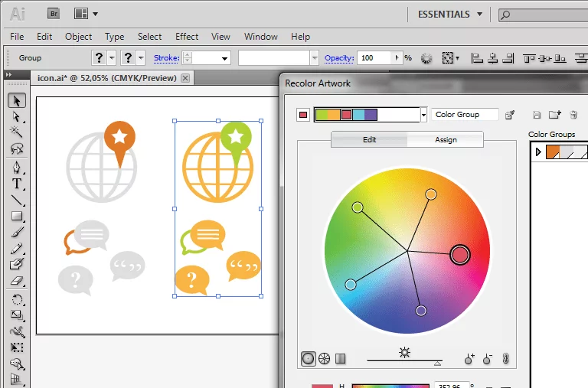Image resolution: width=588 pixels, height=388 pixels.
Task: Open the Essentials workspace dropdown
Action: (x=479, y=15)
